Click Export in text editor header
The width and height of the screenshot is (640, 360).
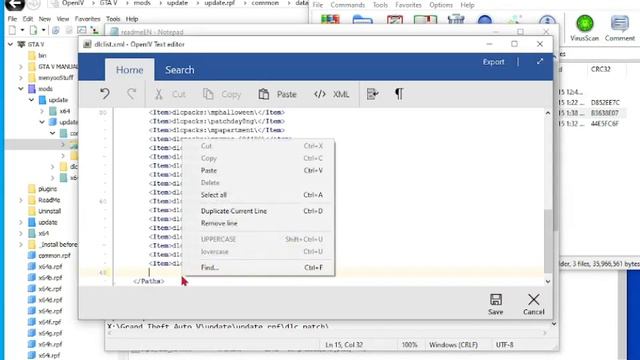493,62
